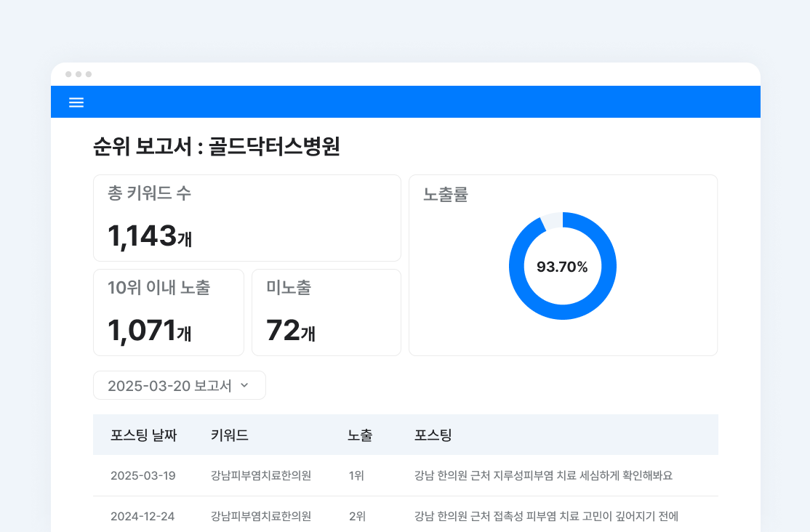Click the 총 키워드 수 card
The height and width of the screenshot is (532, 810).
(x=246, y=217)
